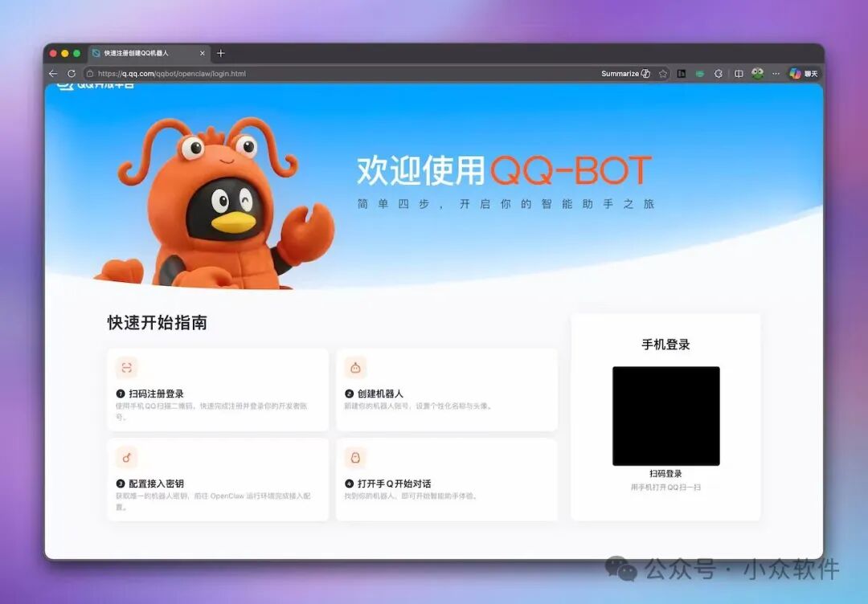Open the Copilot 聊天 icon in the toolbar
The height and width of the screenshot is (604, 868).
(x=798, y=73)
